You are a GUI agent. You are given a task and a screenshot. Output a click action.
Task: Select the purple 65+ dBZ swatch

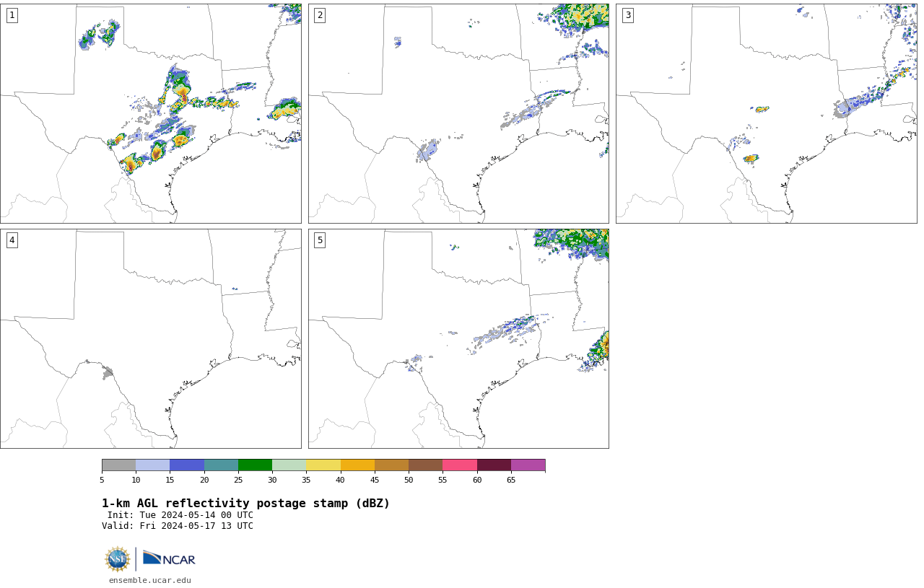528,465
